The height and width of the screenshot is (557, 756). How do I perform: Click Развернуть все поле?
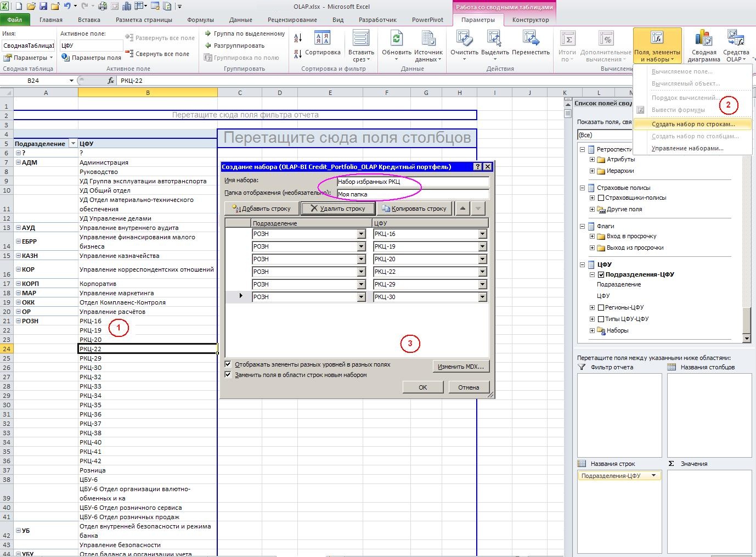[x=160, y=38]
